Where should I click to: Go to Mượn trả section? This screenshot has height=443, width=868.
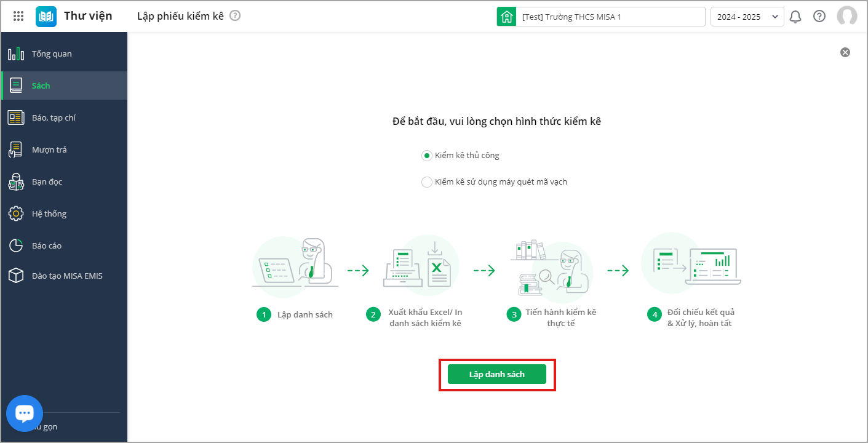coord(49,150)
